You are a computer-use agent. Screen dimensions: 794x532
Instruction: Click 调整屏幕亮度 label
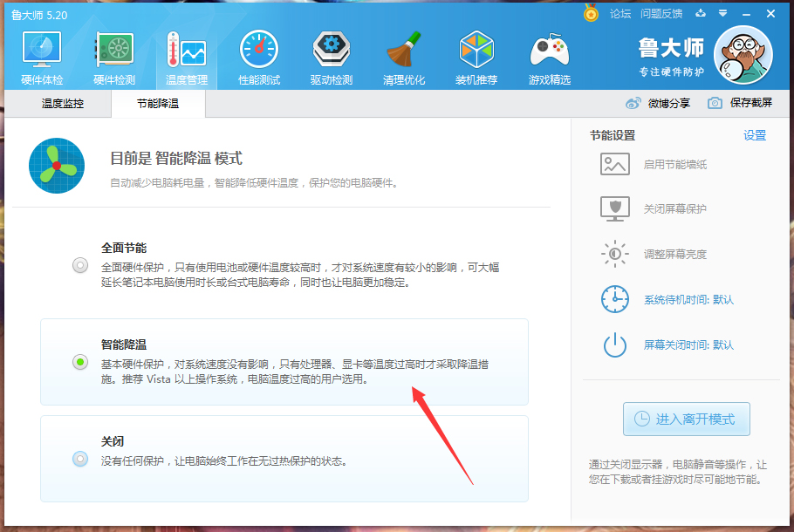[675, 254]
